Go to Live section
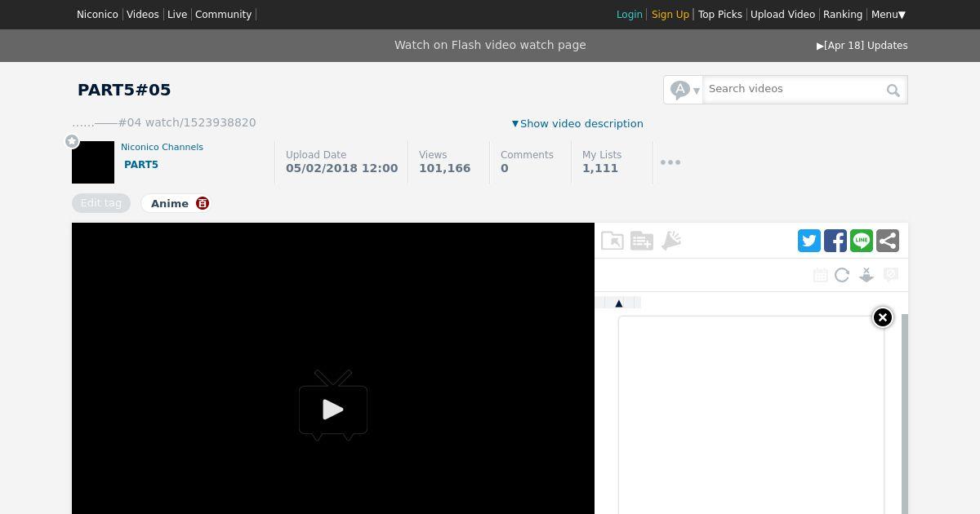 coord(177,15)
